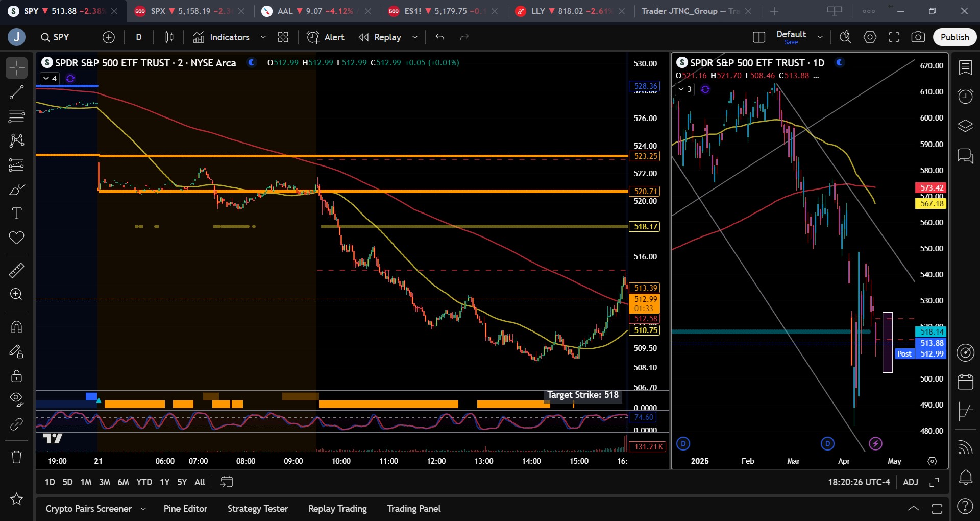
Task: Enter fullscreen mode
Action: [894, 37]
